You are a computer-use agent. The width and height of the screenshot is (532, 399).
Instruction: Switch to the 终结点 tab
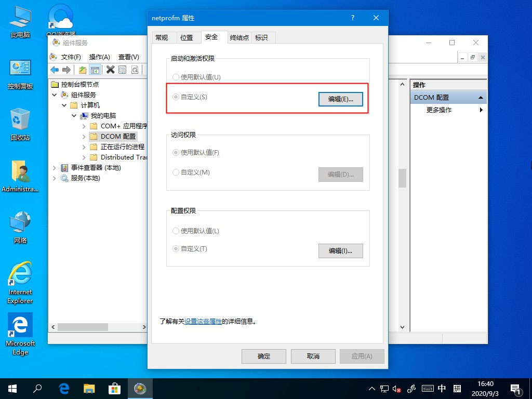(239, 37)
